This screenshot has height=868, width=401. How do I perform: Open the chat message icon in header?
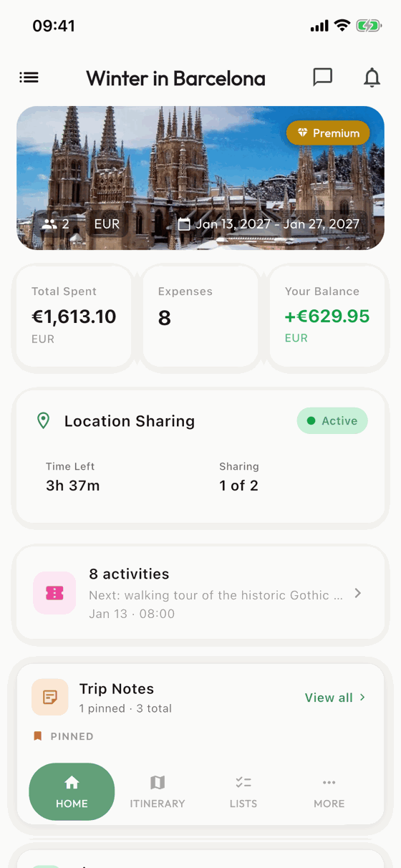pyautogui.click(x=323, y=77)
